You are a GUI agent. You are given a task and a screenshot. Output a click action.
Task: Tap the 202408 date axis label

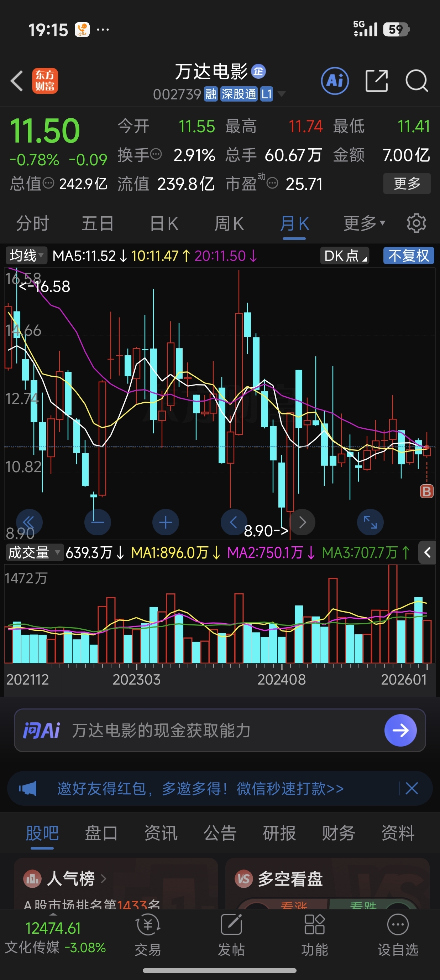coord(282,680)
